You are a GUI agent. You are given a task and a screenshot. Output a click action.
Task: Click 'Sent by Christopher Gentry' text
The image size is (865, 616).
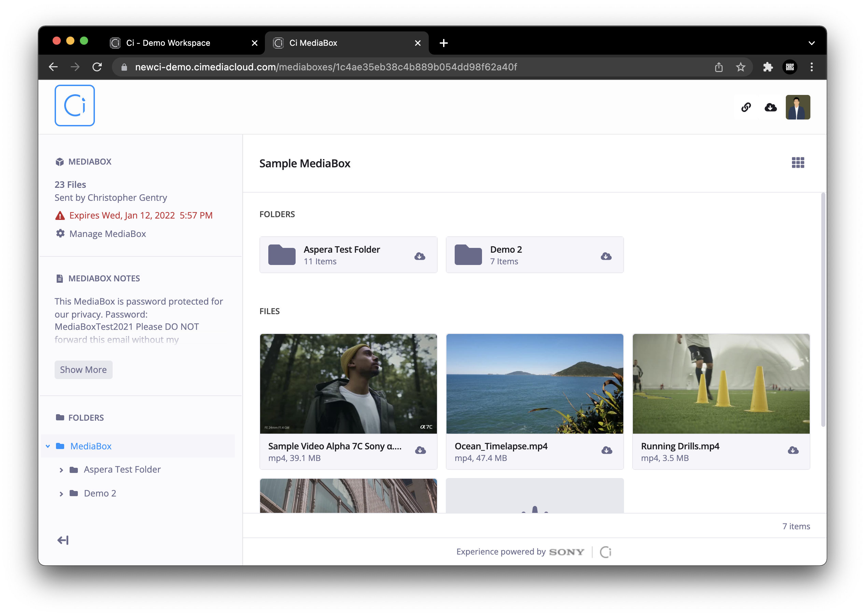click(x=111, y=198)
